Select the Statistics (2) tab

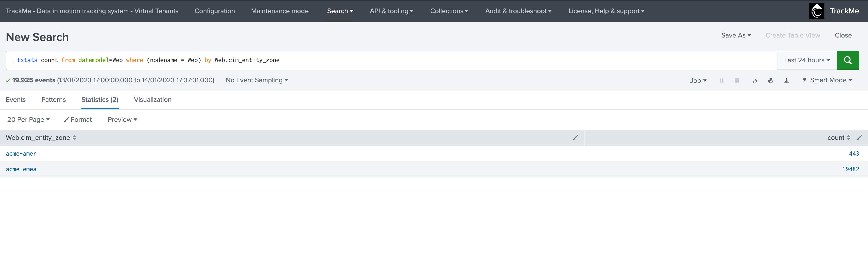(100, 100)
